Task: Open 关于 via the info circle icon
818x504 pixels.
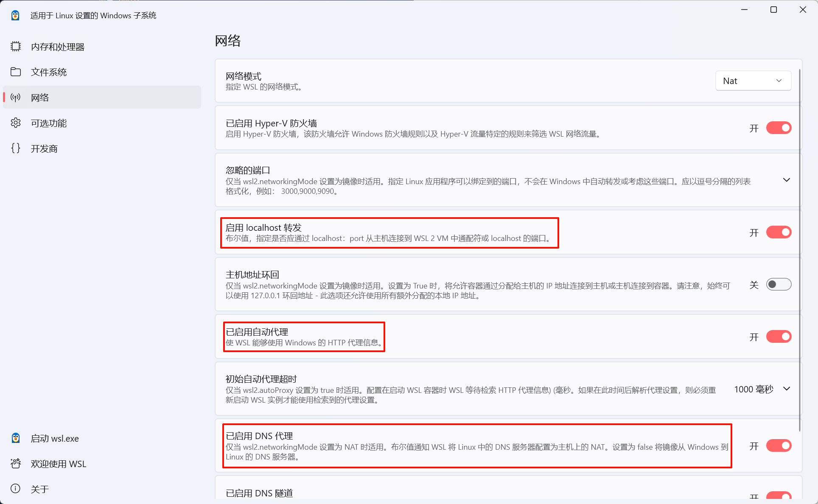Action: point(16,489)
